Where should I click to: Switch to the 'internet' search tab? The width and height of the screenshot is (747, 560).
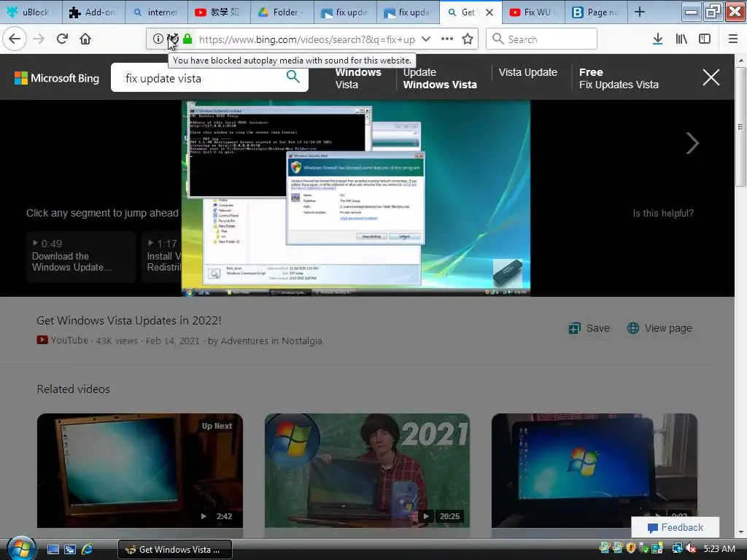[x=156, y=12]
